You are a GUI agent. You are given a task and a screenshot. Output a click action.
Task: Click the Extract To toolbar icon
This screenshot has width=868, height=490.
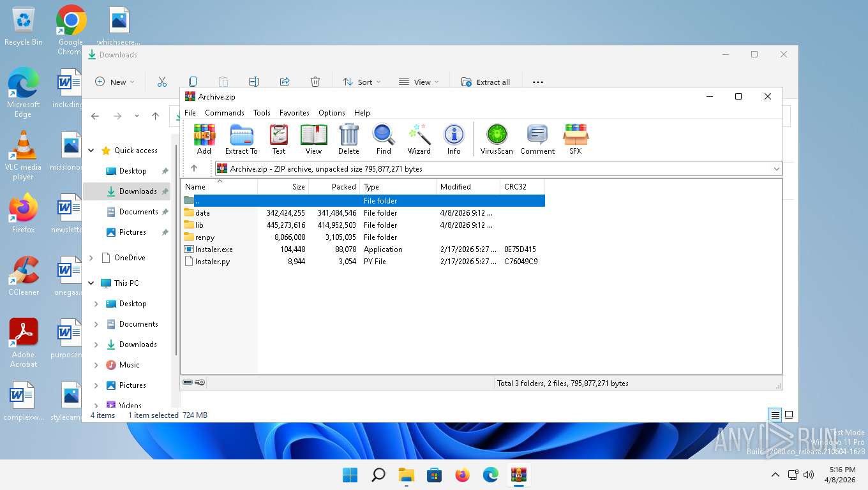tap(241, 139)
